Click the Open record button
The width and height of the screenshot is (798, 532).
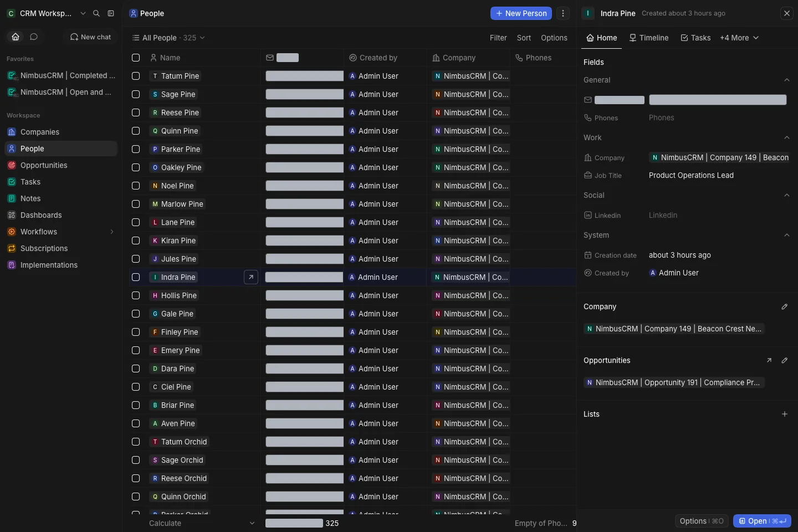point(762,521)
